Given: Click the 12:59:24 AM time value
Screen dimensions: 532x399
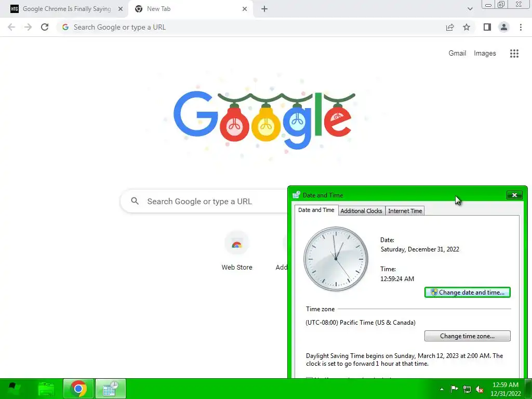Looking at the screenshot, I should point(397,279).
